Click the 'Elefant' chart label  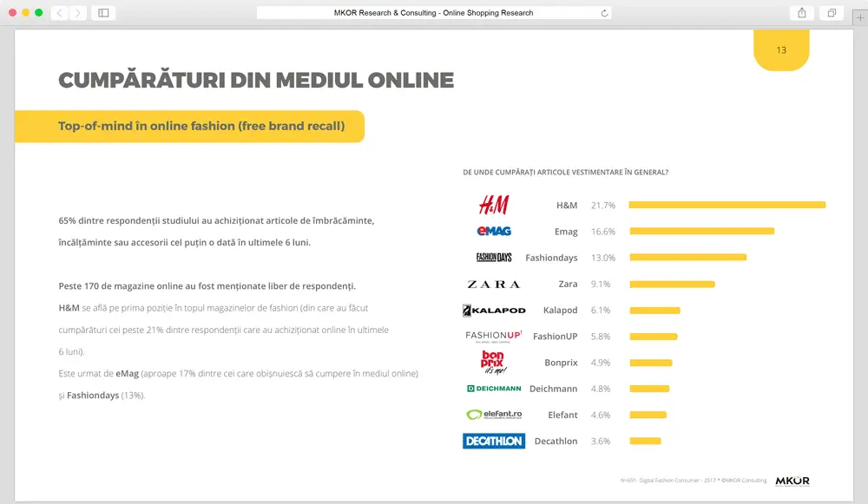562,415
